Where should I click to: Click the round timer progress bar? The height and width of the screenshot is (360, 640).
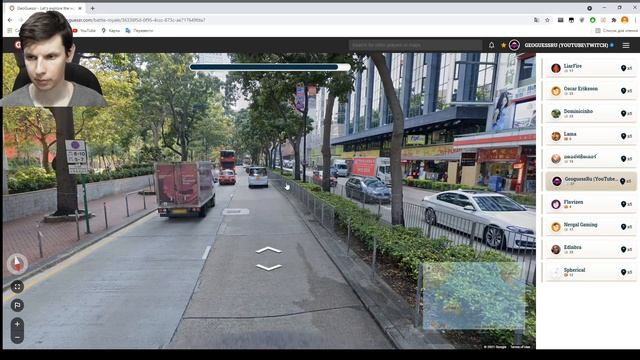(270, 67)
